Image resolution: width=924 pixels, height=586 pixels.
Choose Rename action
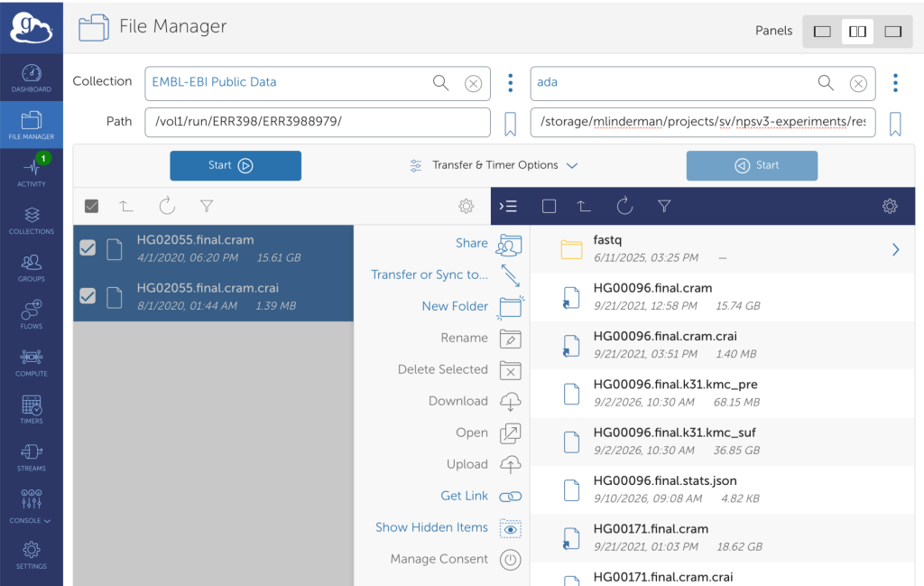point(481,339)
